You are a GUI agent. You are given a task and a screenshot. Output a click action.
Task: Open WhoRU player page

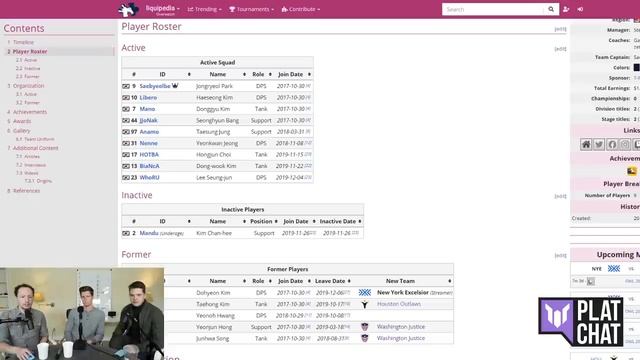click(149, 178)
